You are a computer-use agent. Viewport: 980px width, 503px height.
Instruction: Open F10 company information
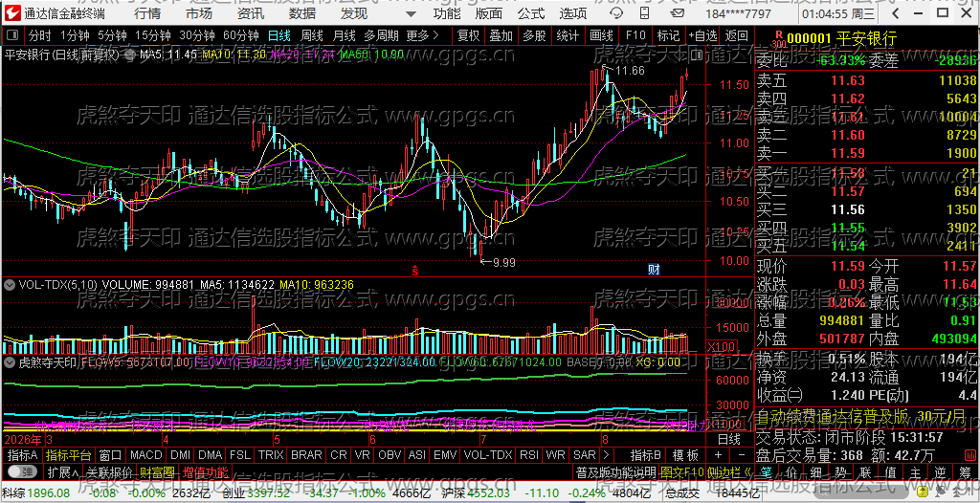(635, 35)
